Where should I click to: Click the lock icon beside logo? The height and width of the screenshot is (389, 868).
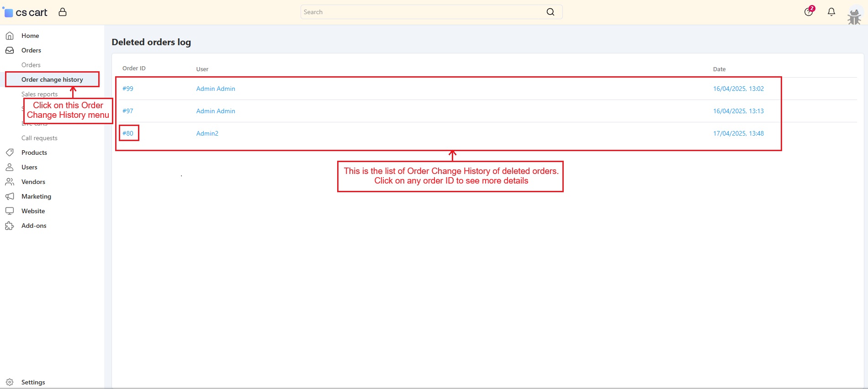pos(63,12)
